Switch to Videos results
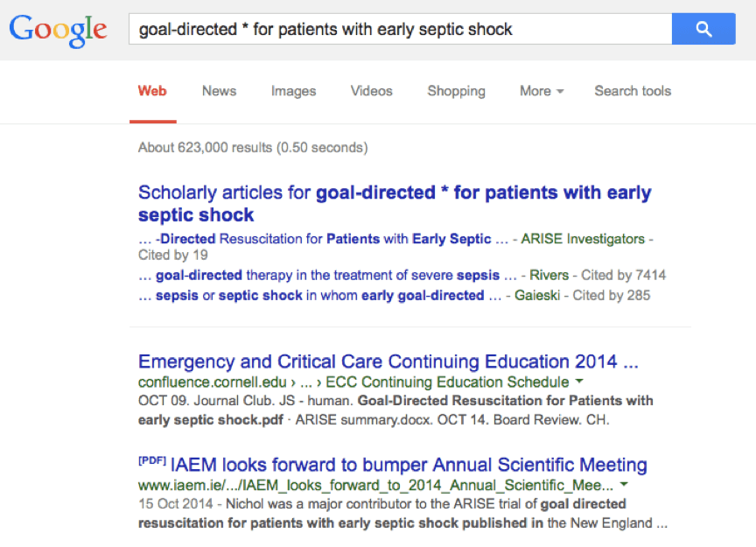Screen dimensions: 756x547 371,91
